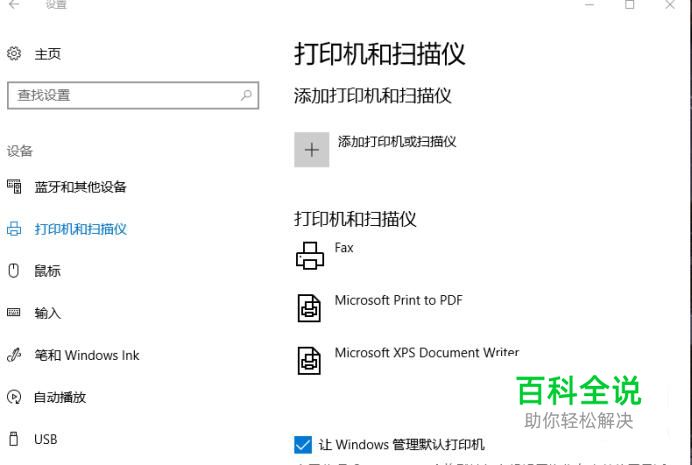Click the Microsoft Print to PDF icon

[x=310, y=307]
